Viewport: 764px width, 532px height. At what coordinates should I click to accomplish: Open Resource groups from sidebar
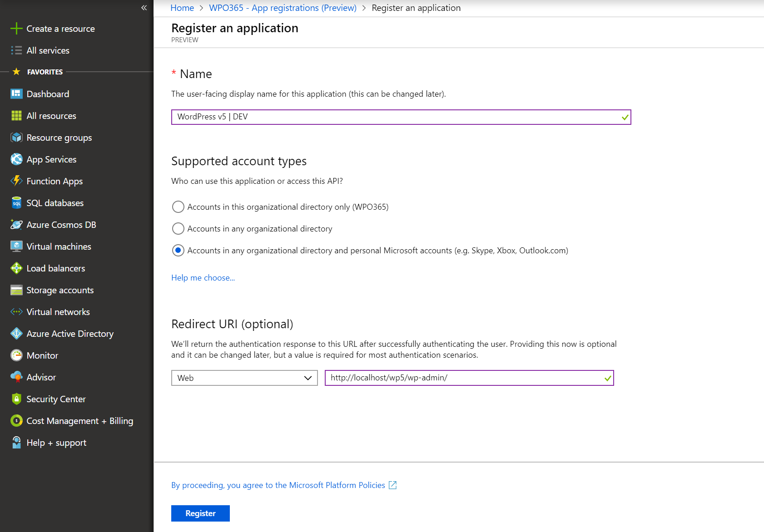59,138
